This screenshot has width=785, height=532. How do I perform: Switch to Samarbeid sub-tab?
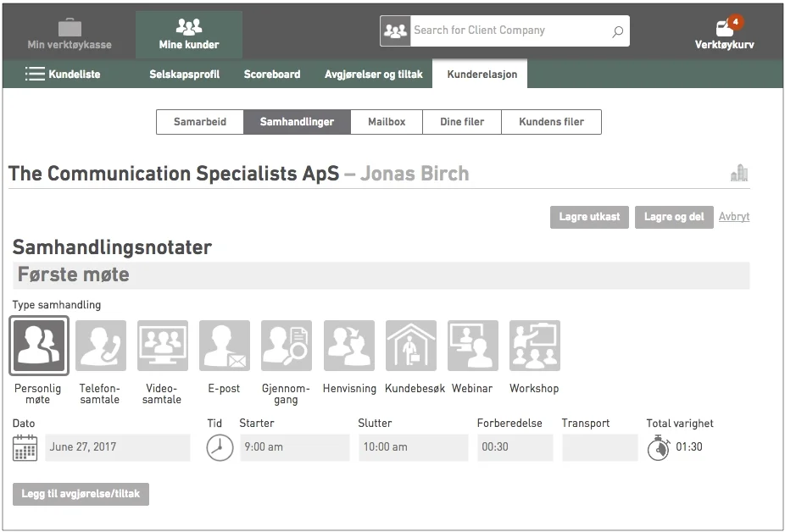coord(200,122)
